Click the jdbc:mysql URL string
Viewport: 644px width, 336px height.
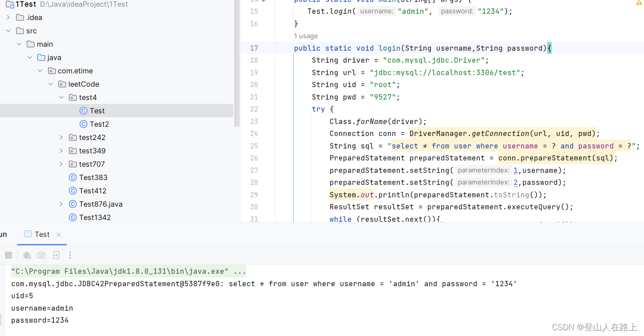tap(445, 72)
